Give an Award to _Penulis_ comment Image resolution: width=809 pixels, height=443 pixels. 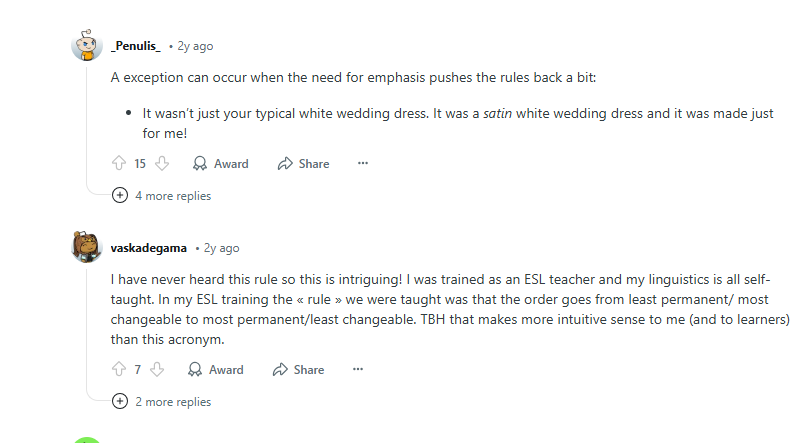click(220, 163)
